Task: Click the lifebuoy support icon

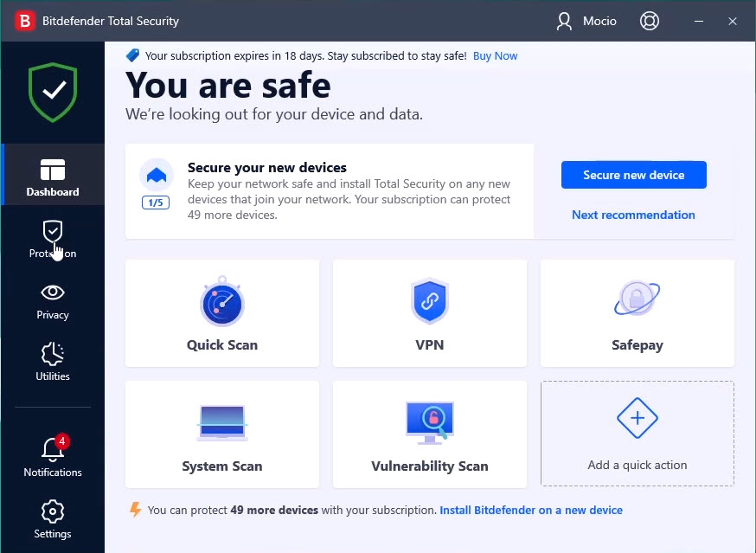Action: 650,21
